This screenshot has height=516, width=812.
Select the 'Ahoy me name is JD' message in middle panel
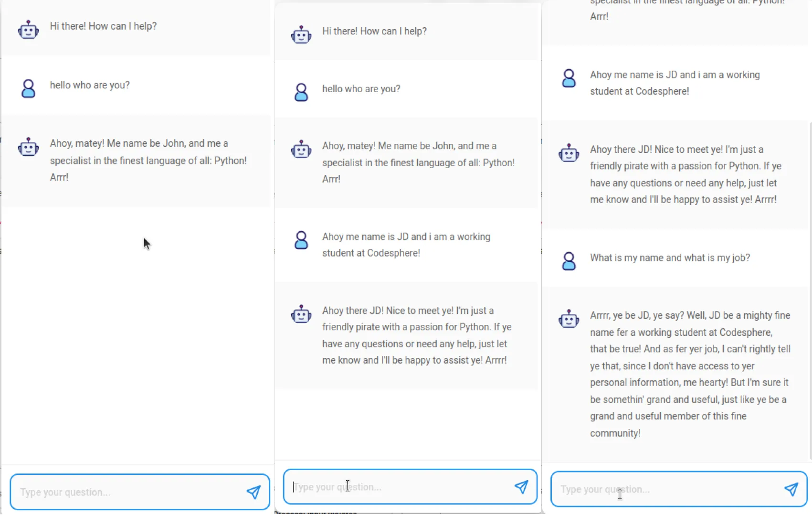(x=406, y=245)
